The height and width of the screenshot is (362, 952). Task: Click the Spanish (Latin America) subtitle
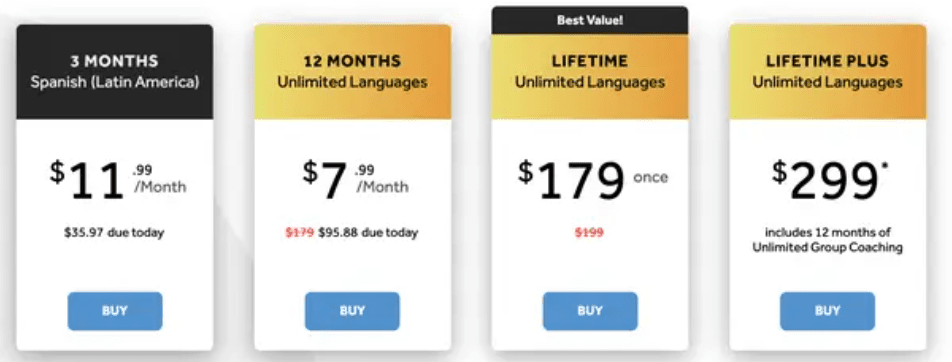[115, 82]
